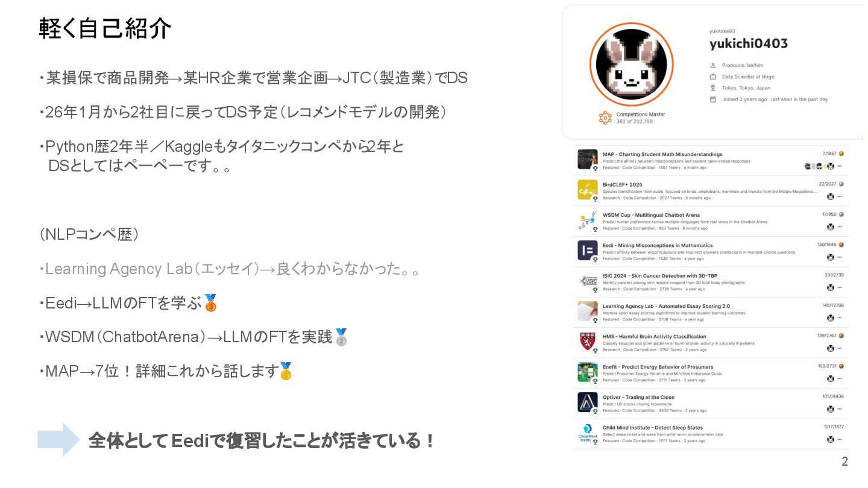Click the yukichi0403 username heading
Screen dimensions: 868x488
coord(748,44)
